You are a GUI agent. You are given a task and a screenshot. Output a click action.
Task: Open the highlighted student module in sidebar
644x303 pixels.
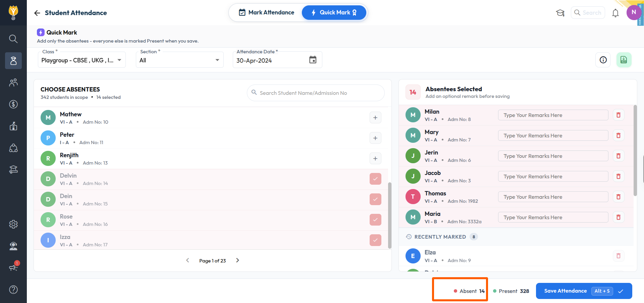(x=13, y=61)
